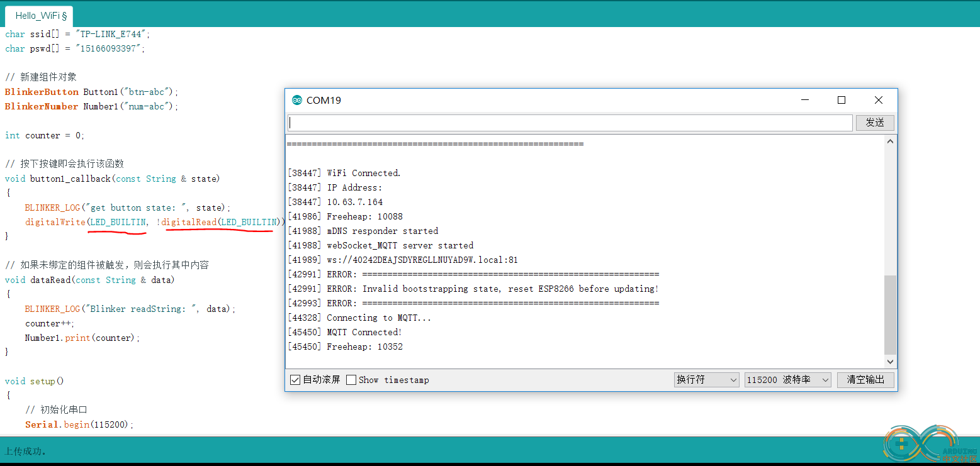Click the digitalWrite(LED_BUILTIN code line
The height and width of the screenshot is (466, 980).
(x=155, y=222)
